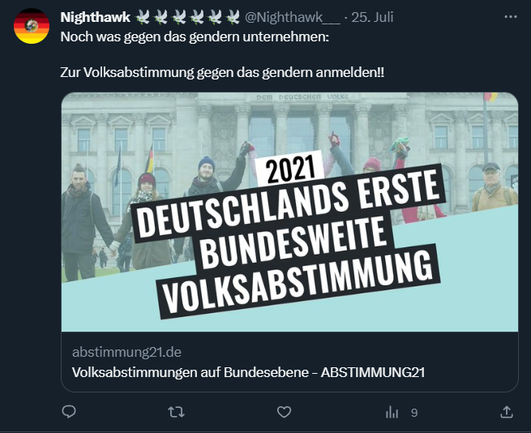Open the @Nighthawk__ handle link
Image resolution: width=531 pixels, height=433 pixels.
(x=292, y=17)
